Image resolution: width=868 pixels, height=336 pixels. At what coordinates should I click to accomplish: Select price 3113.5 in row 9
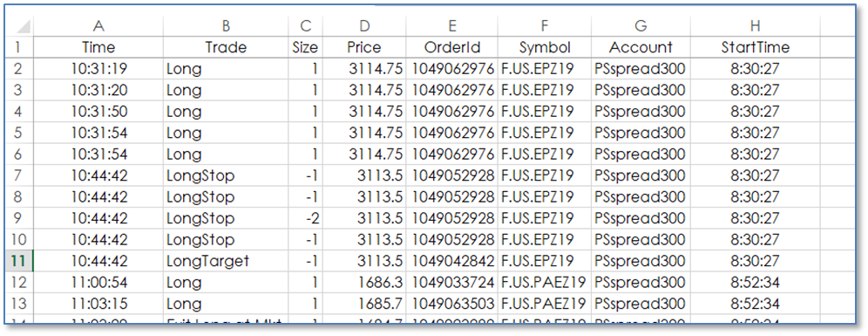(x=363, y=218)
